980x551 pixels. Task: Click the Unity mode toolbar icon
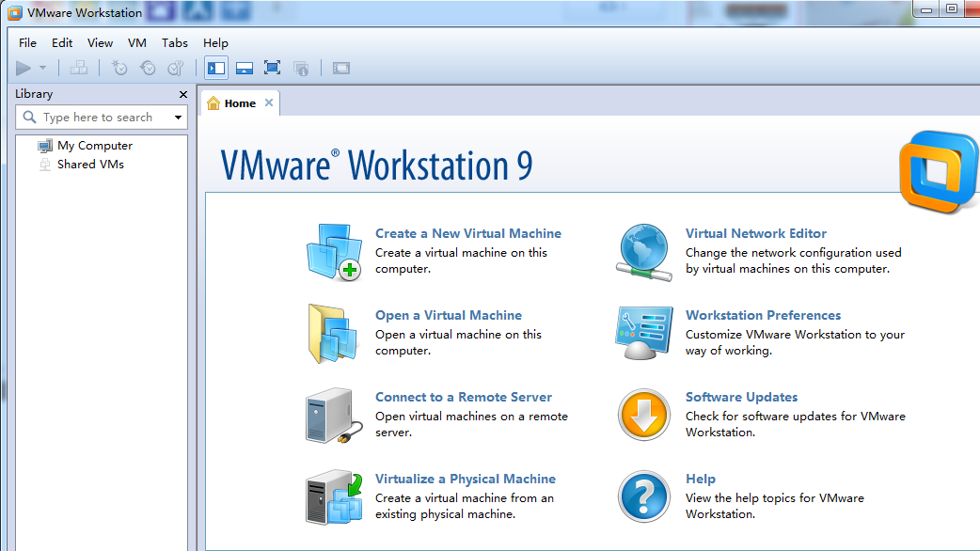301,68
